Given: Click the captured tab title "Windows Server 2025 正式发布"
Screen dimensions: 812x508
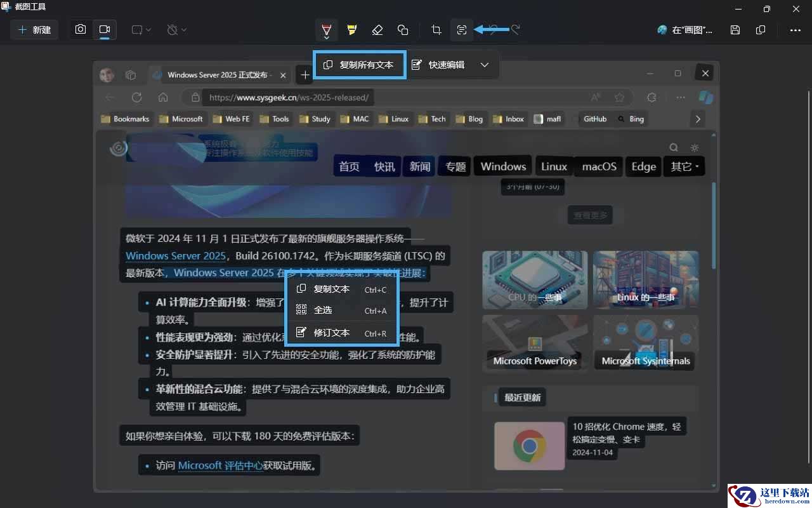Looking at the screenshot, I should coord(218,75).
